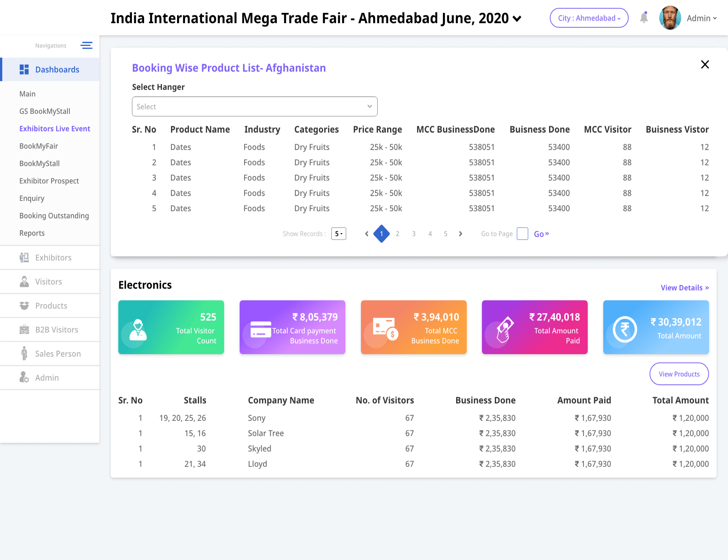The image size is (728, 560).
Task: Open the Show Records count dropdown
Action: (339, 234)
